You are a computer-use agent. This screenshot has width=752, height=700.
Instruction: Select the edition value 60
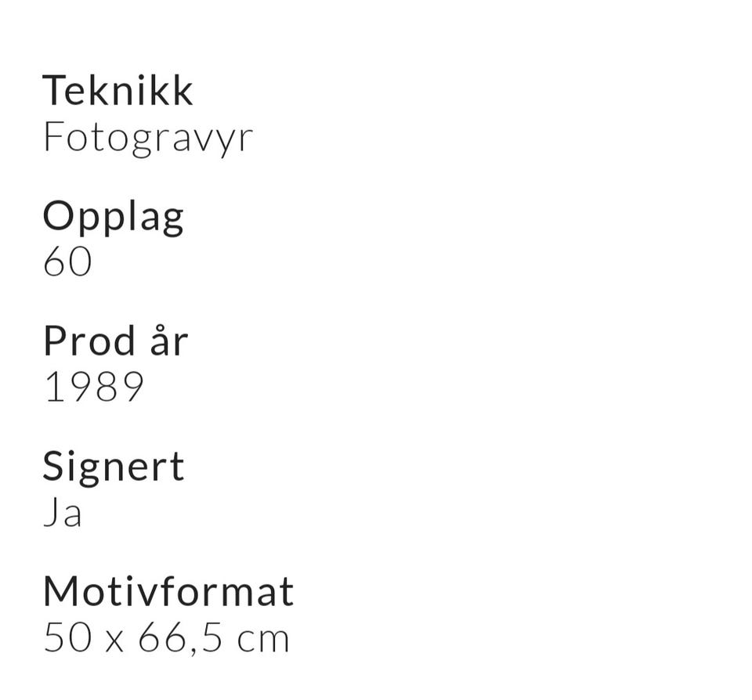[x=67, y=262]
